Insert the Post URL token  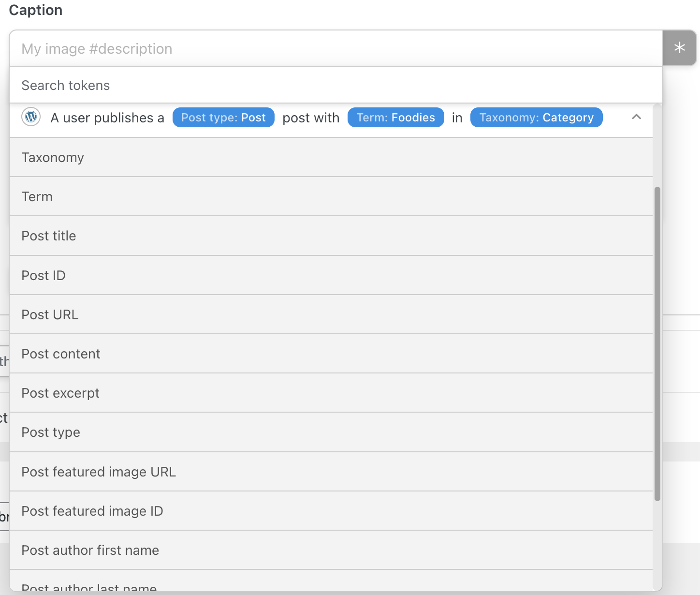tap(331, 314)
